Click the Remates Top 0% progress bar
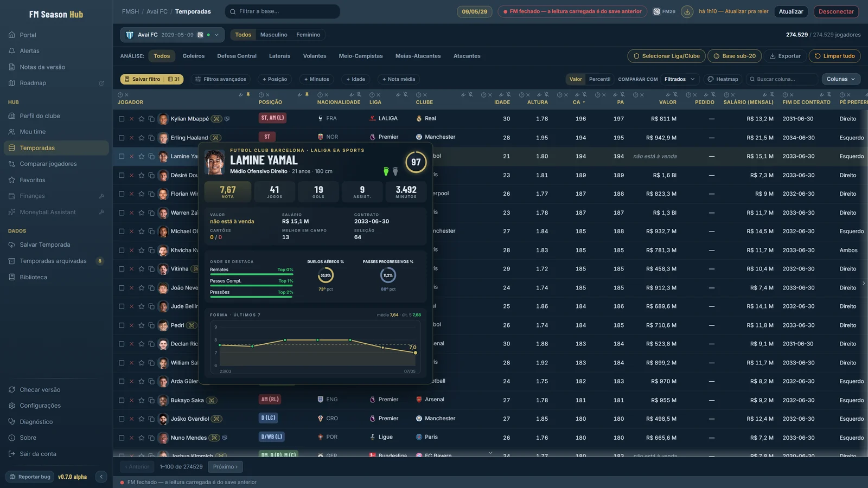 click(x=252, y=274)
